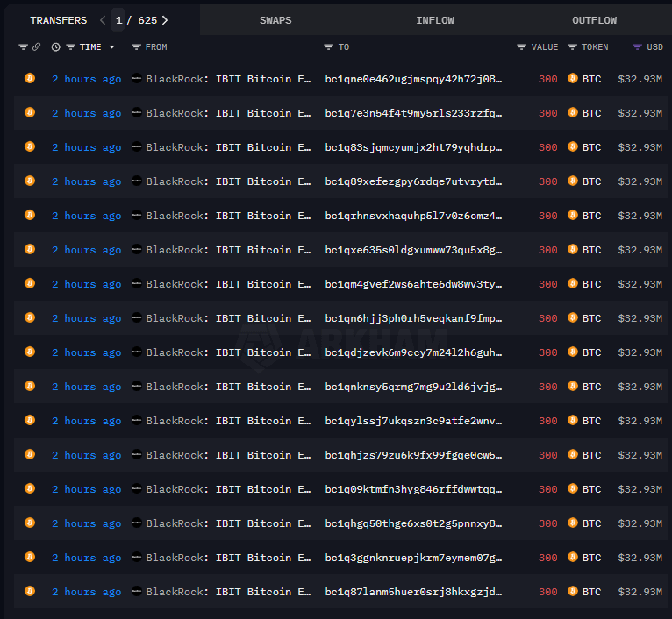Open address bc1qhgq50thge6xs0t2g5pnnxy8

[x=413, y=523]
